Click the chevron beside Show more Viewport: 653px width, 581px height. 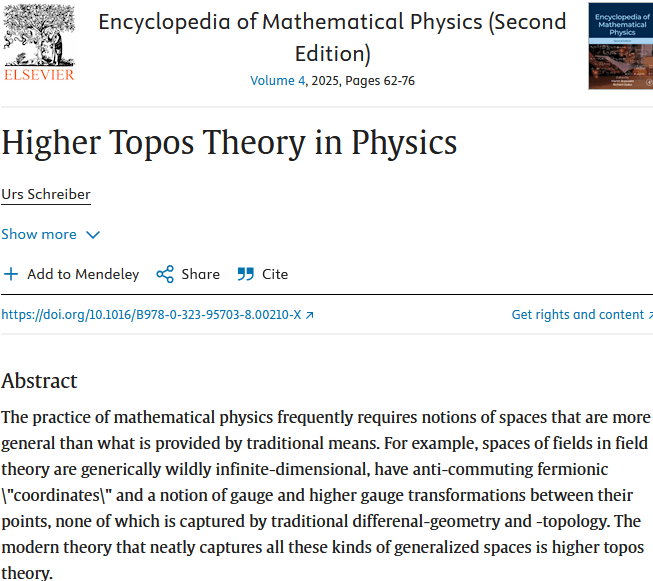[x=93, y=235]
